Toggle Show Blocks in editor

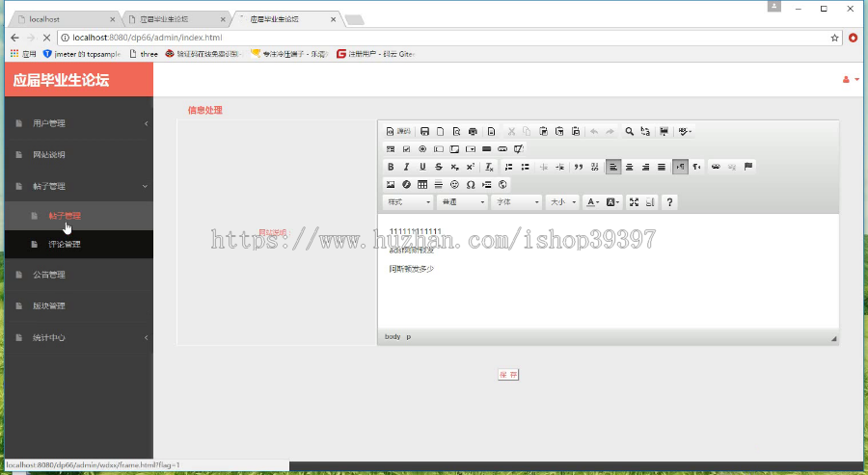[650, 202]
